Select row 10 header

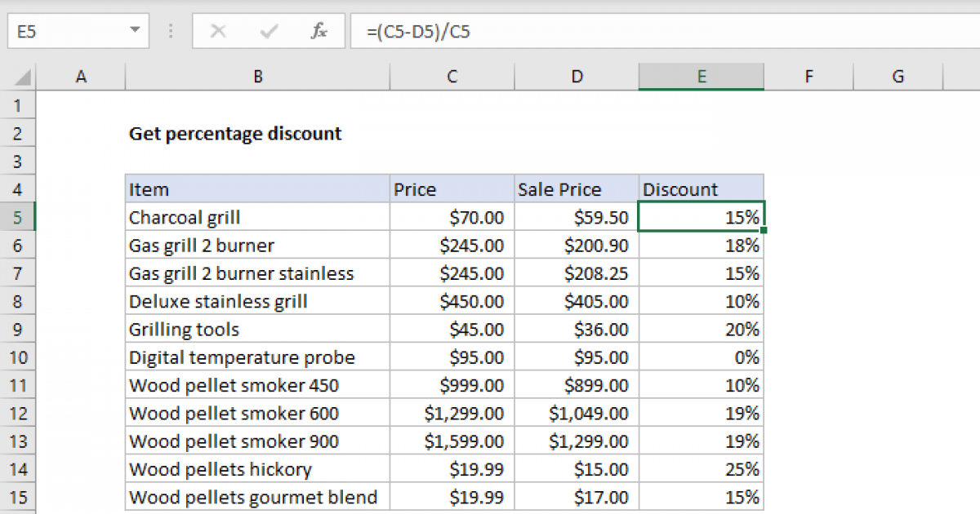click(18, 357)
